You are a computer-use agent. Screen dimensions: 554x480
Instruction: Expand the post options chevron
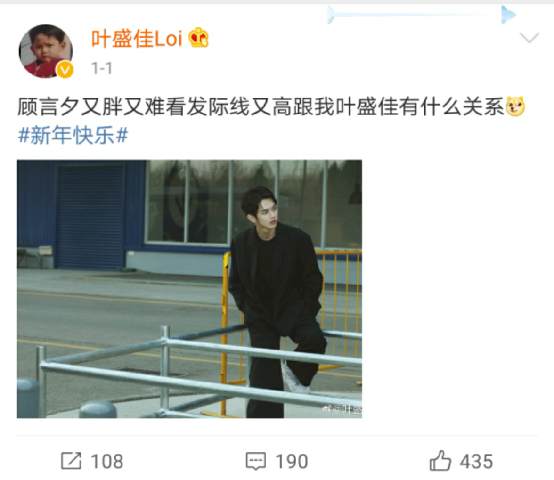529,37
